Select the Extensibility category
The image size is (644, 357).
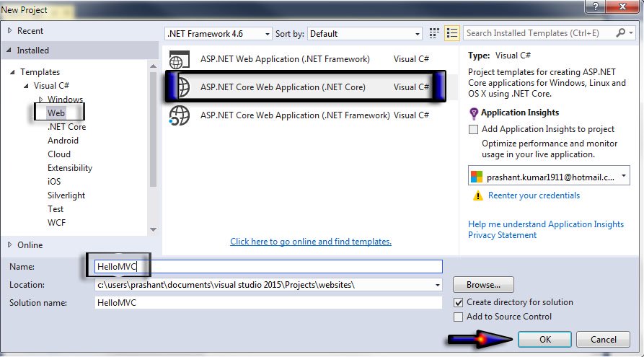pos(70,168)
